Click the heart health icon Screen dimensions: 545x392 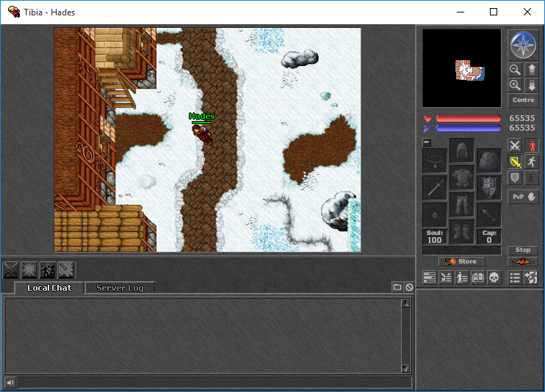[427, 118]
